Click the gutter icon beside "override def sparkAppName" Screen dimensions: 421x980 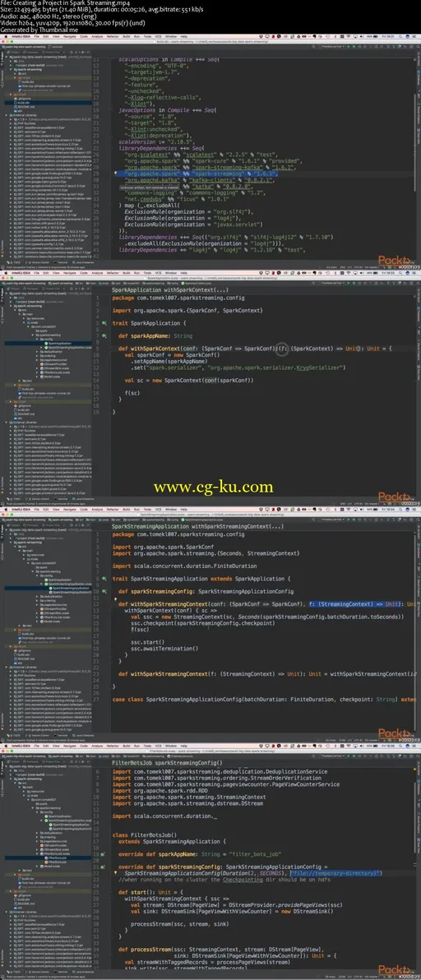coord(104,853)
